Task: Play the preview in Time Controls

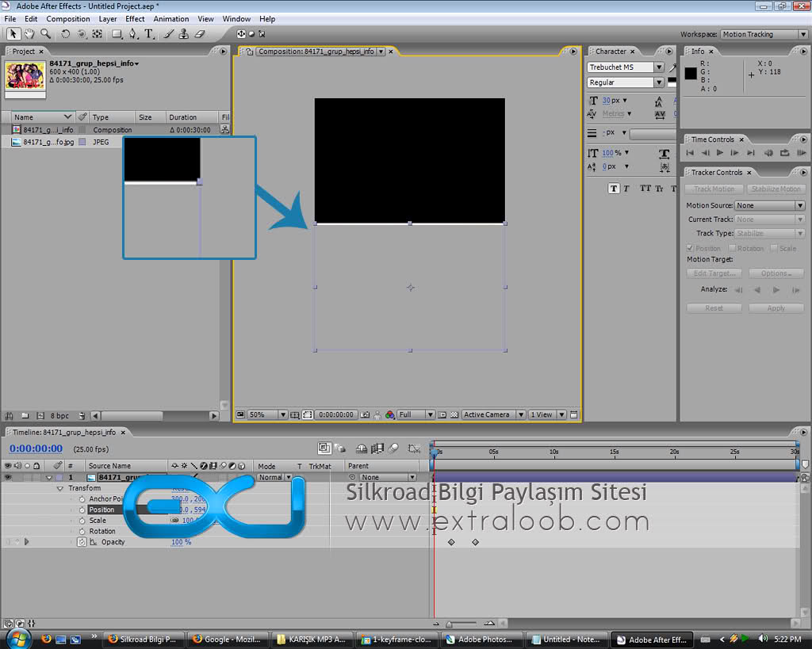Action: coord(720,153)
